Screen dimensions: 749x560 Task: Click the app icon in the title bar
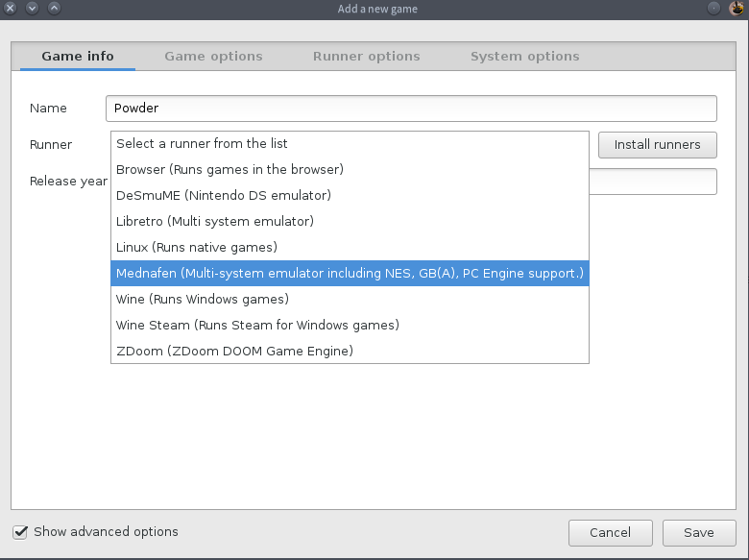pos(737,9)
